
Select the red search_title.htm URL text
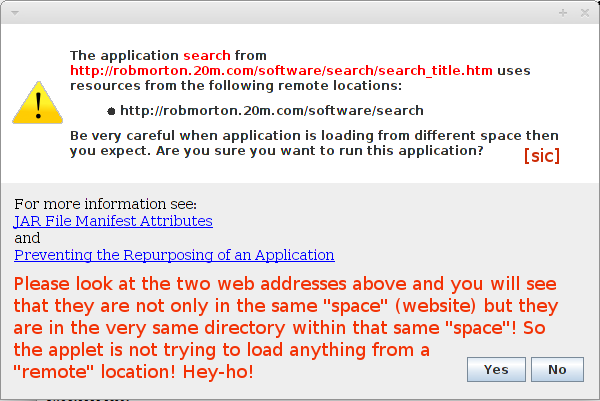coord(281,71)
